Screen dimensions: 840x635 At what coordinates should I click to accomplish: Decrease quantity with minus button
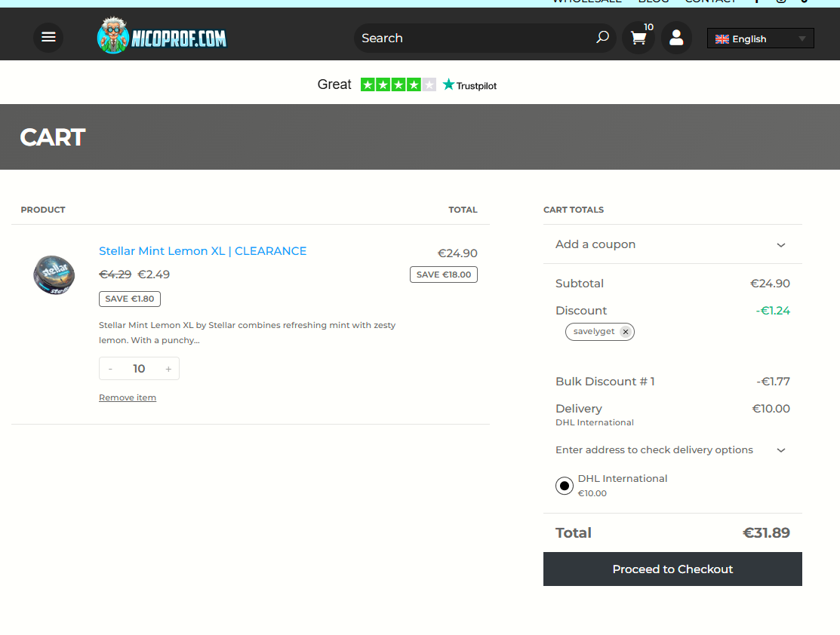point(110,369)
